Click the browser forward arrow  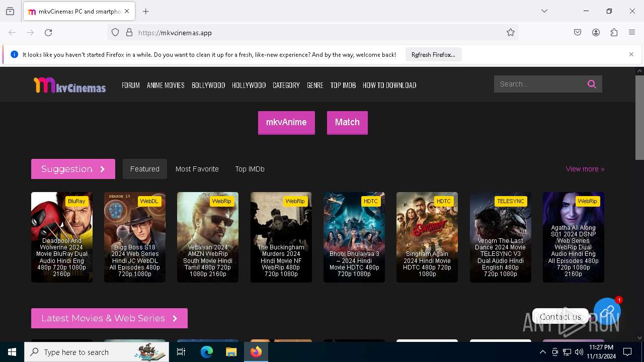pyautogui.click(x=30, y=33)
